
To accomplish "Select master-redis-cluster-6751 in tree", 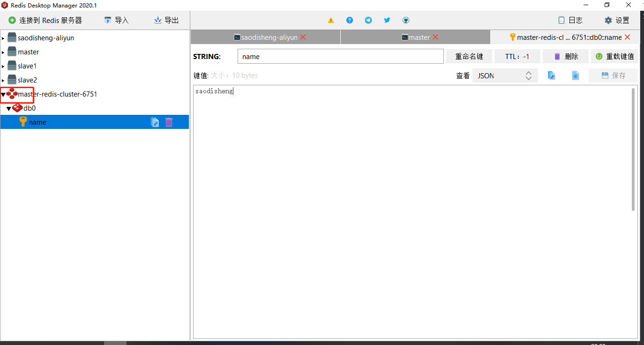I will pos(57,94).
